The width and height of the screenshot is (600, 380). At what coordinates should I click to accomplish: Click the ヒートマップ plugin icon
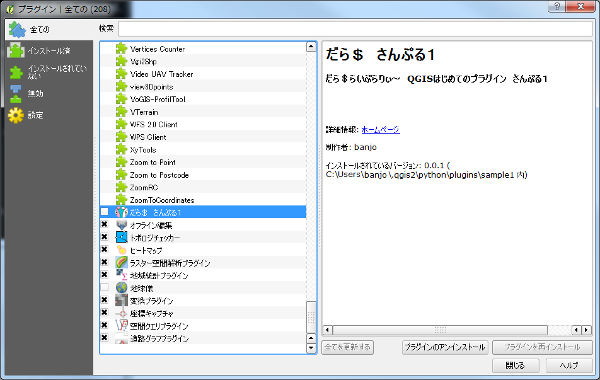pos(121,250)
